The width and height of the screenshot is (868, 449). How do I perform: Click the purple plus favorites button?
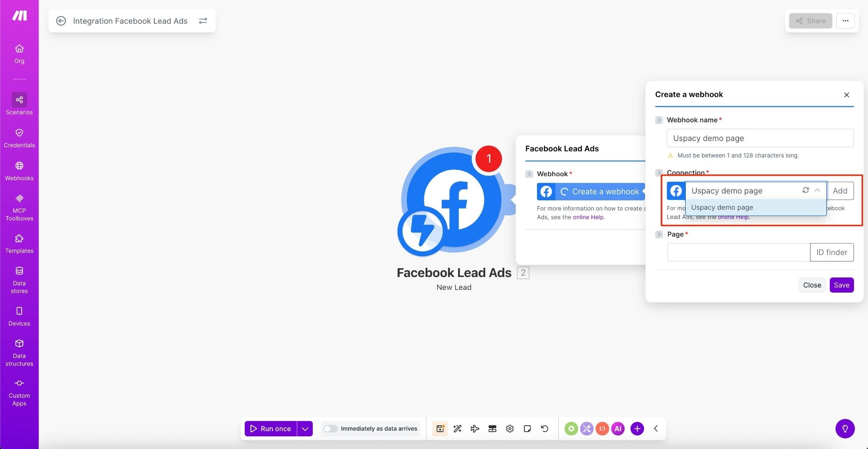pyautogui.click(x=637, y=429)
